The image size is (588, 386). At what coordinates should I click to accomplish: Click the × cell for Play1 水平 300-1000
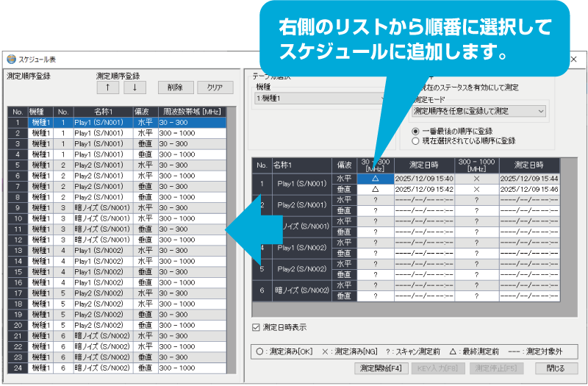tap(476, 179)
